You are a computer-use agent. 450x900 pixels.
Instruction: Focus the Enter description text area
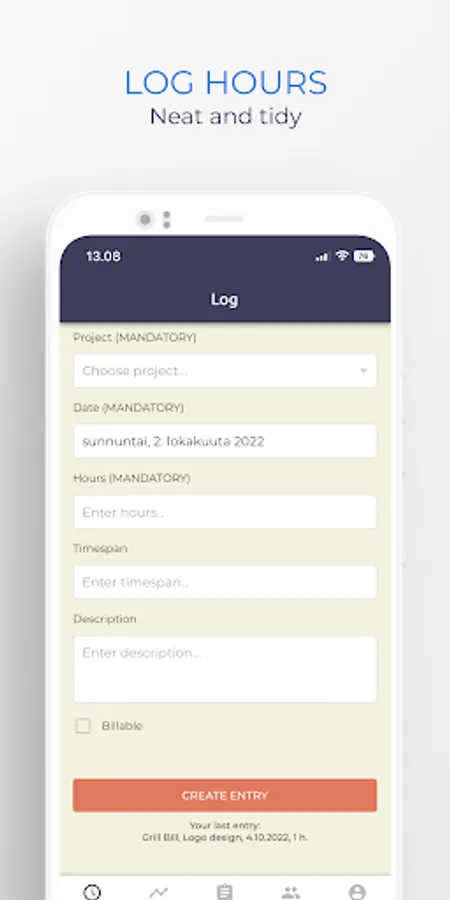(x=225, y=669)
